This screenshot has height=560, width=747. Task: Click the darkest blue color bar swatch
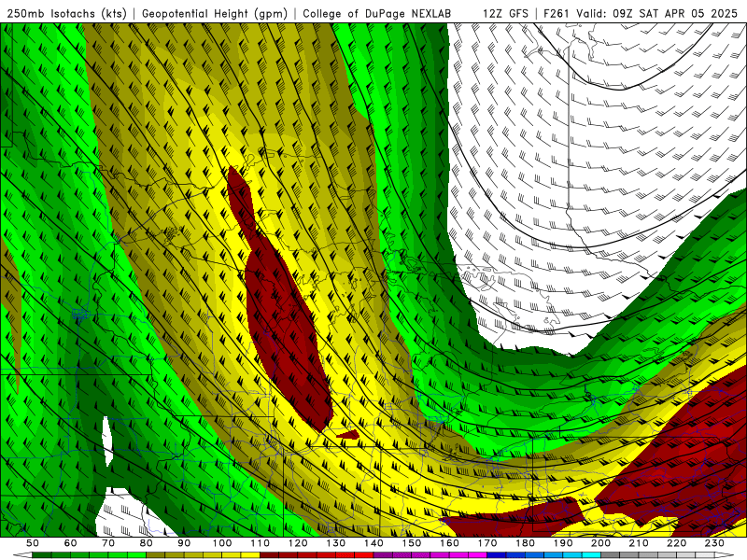497,555
